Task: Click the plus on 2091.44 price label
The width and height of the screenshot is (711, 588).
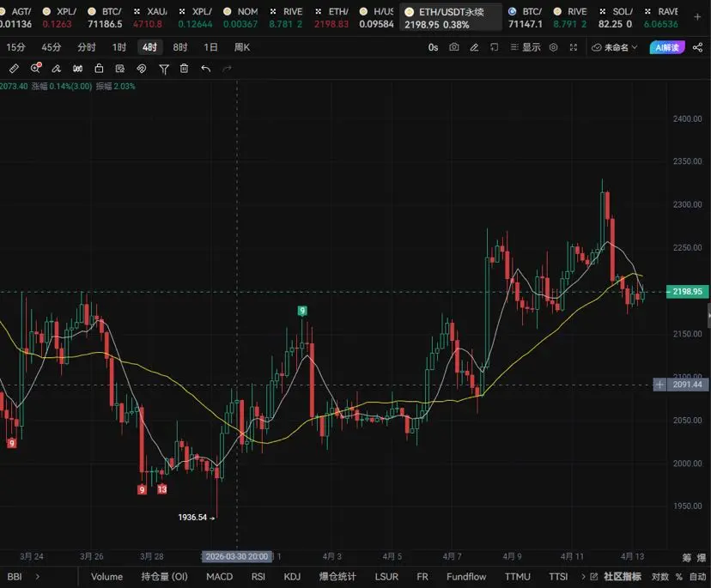Action: click(659, 385)
